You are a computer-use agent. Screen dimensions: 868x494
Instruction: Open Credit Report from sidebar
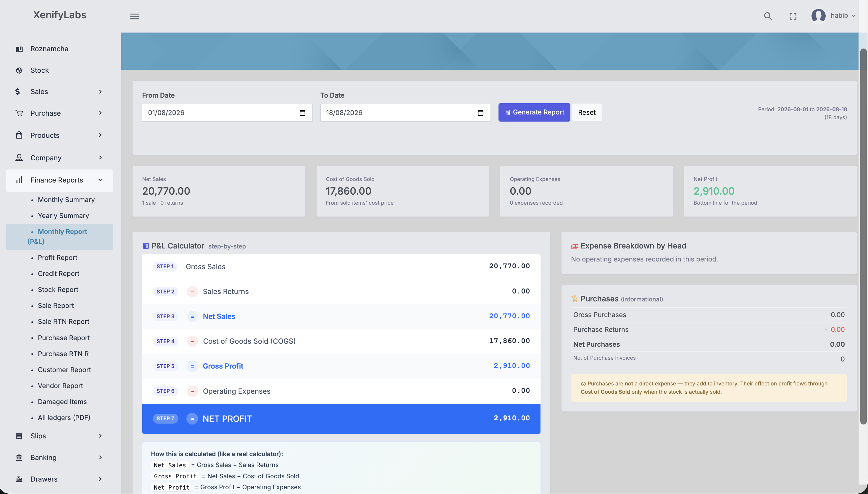coord(58,273)
